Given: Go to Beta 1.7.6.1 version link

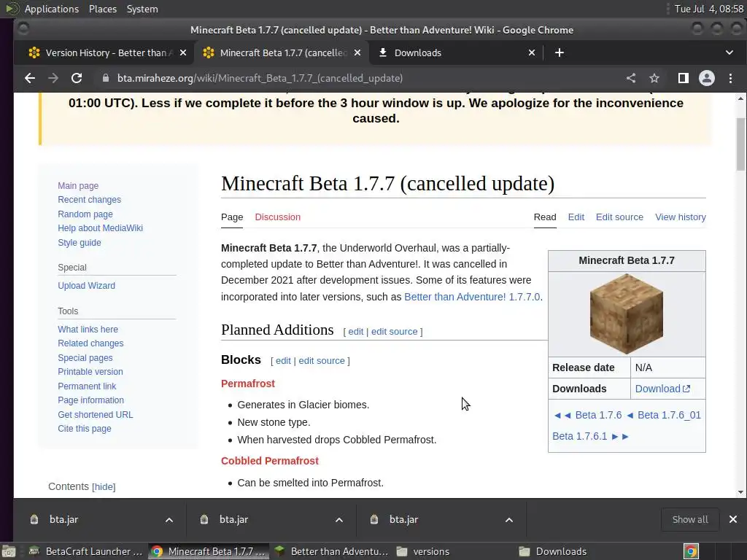Looking at the screenshot, I should coord(579,436).
